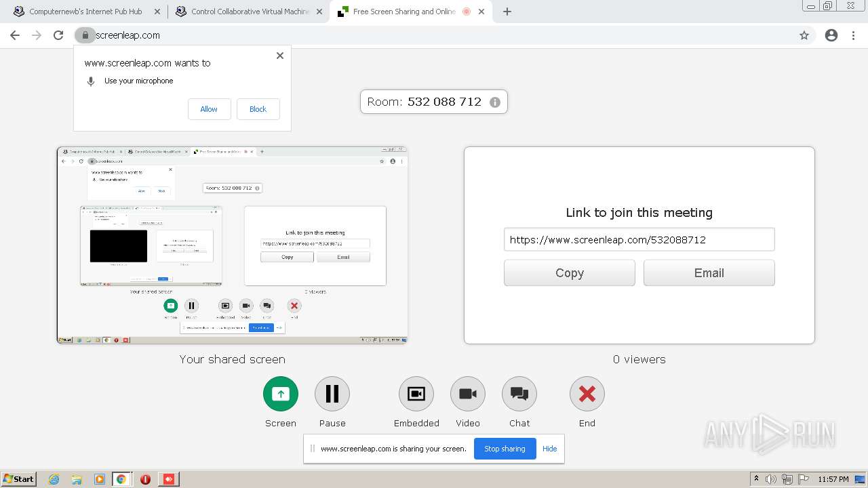Close the Computernewb's tab
Screen dimensions: 868x488
[x=157, y=12]
